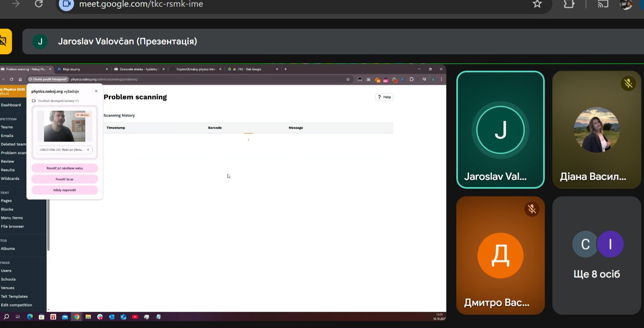Bookmark this page with the star icon
Image resolution: width=644 pixels, height=328 pixels.
[x=537, y=4]
